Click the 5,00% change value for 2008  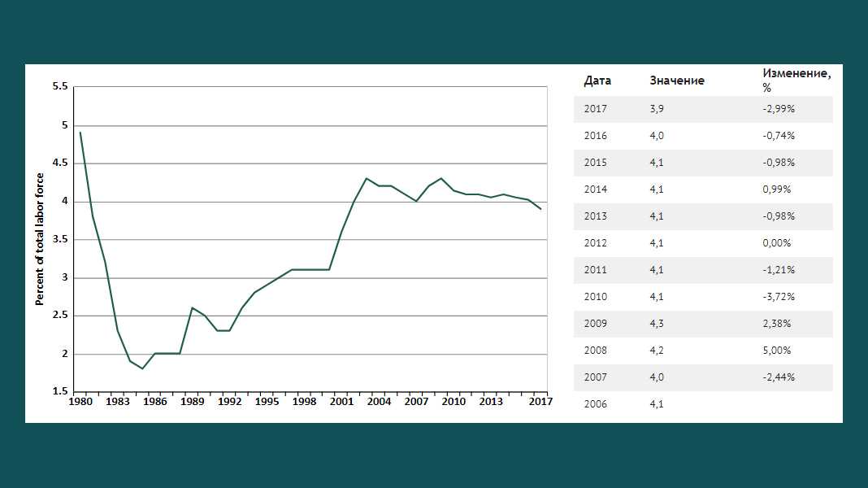coord(776,351)
